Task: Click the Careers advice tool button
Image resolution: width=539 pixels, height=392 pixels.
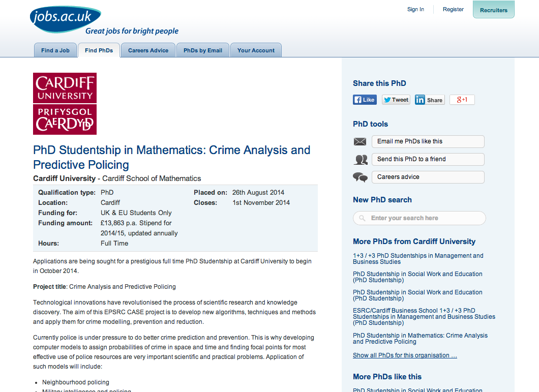Action: (x=428, y=177)
